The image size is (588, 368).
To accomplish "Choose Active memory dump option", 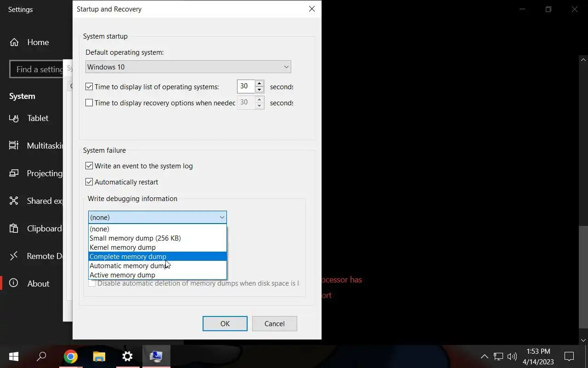I will pyautogui.click(x=158, y=275).
